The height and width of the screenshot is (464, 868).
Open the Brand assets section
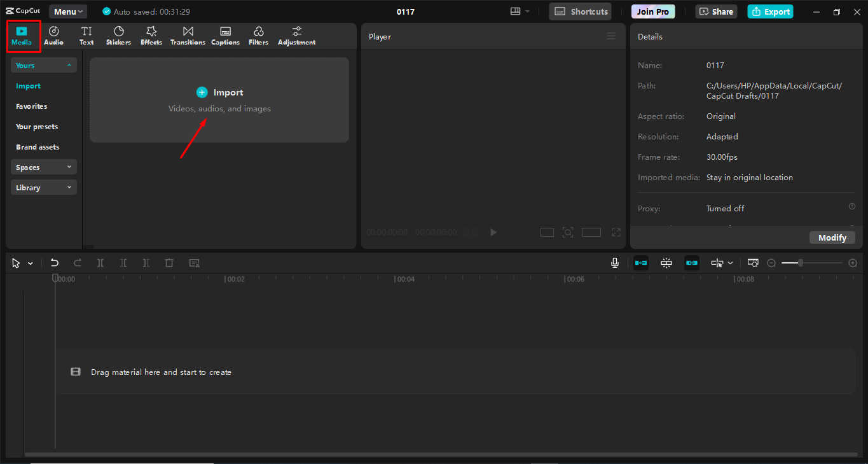(37, 146)
